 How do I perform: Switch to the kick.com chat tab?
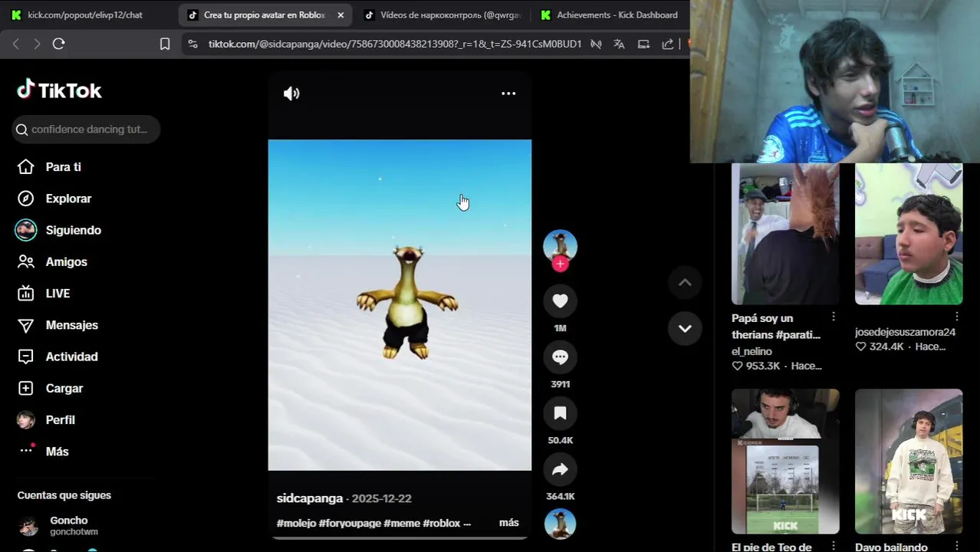85,15
